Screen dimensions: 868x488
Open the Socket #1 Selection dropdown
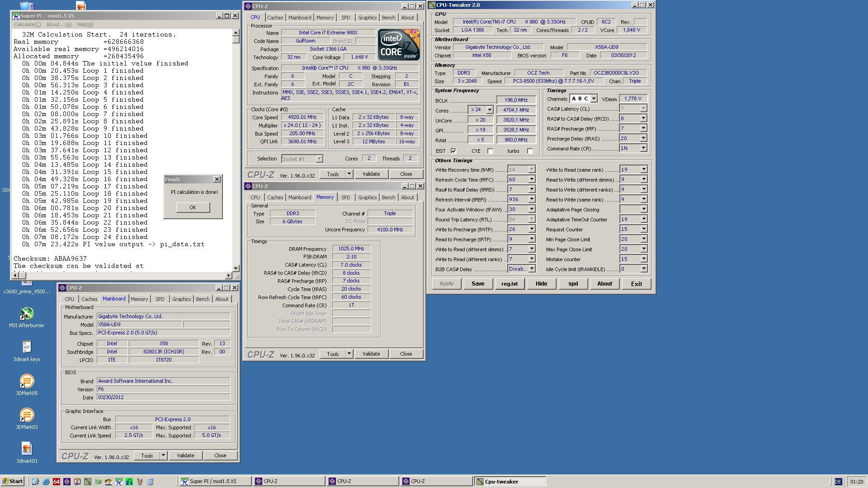point(319,159)
